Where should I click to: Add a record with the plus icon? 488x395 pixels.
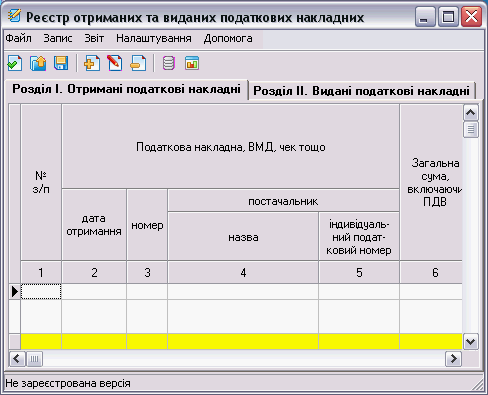click(92, 63)
